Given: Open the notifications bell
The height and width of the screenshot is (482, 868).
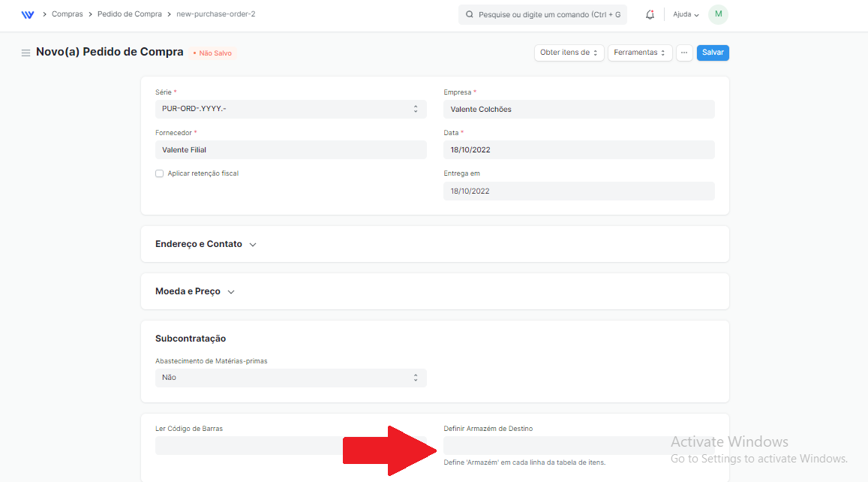Looking at the screenshot, I should [650, 14].
